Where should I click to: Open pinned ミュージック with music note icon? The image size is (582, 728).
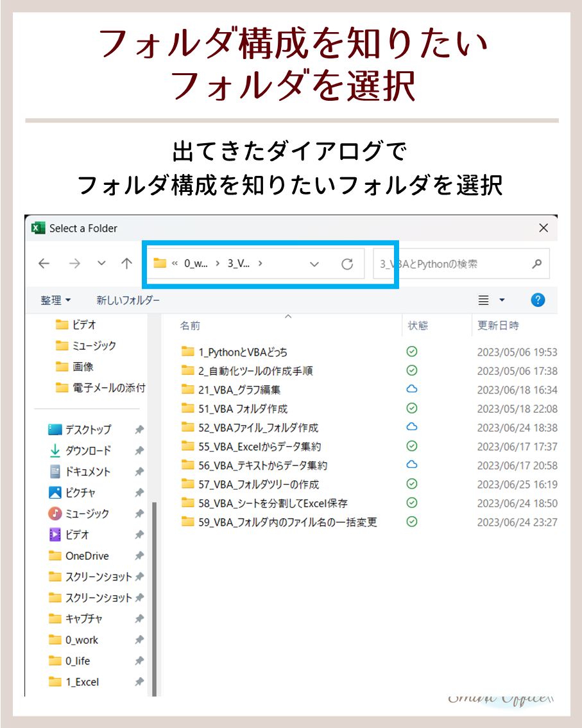79,514
